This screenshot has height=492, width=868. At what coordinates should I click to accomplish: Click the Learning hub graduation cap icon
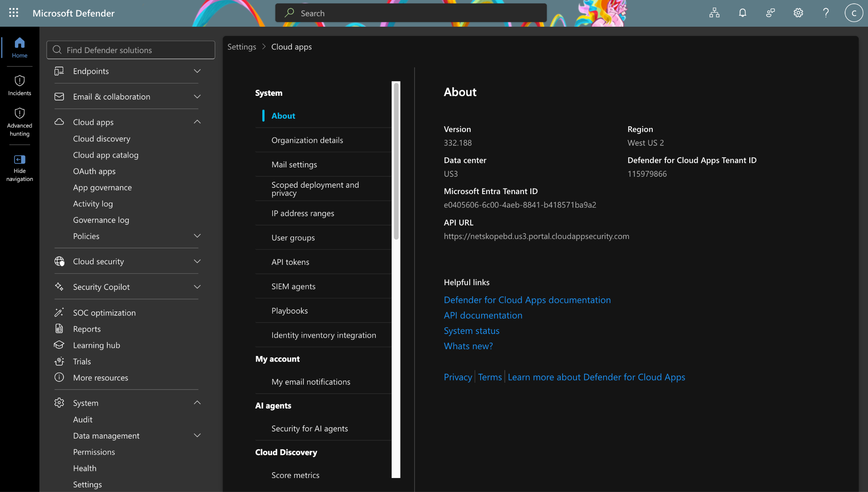(59, 345)
